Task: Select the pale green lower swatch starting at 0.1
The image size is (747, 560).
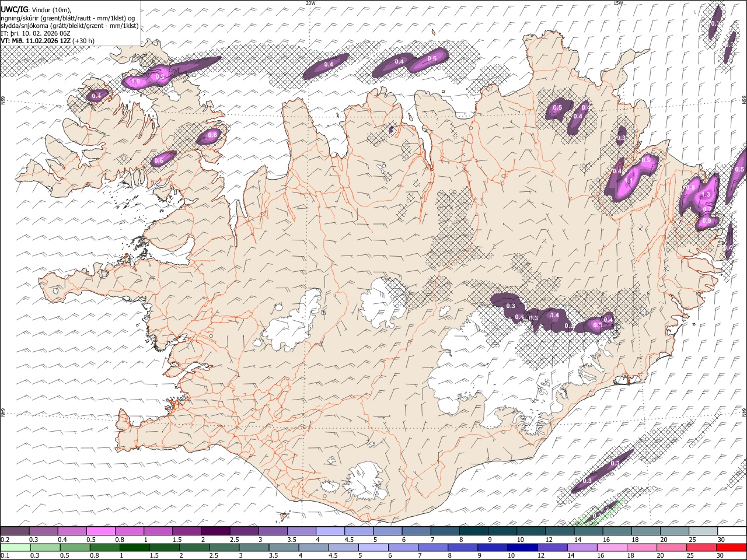Action: [15, 547]
